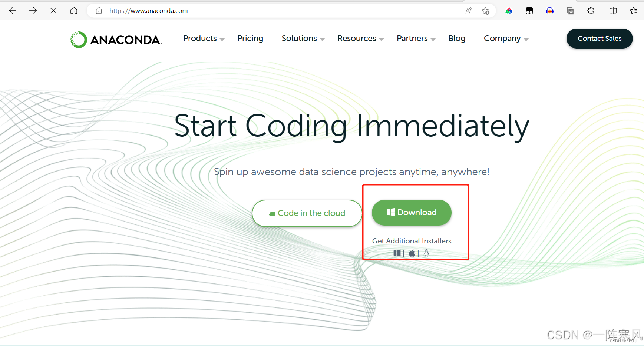Go forward using browser forward arrow

point(33,11)
